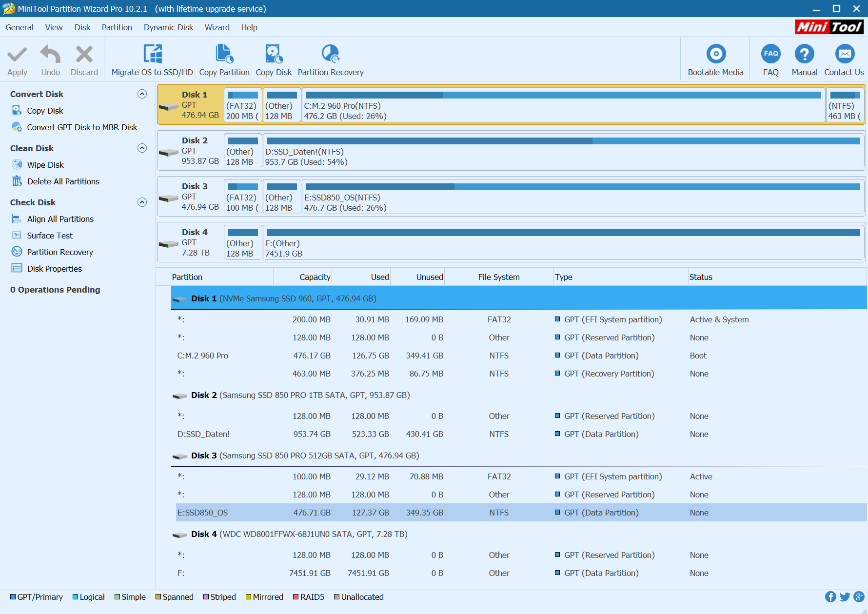Select the C:M.2 960 Pro partition row
The width and height of the screenshot is (868, 614).
tap(521, 356)
